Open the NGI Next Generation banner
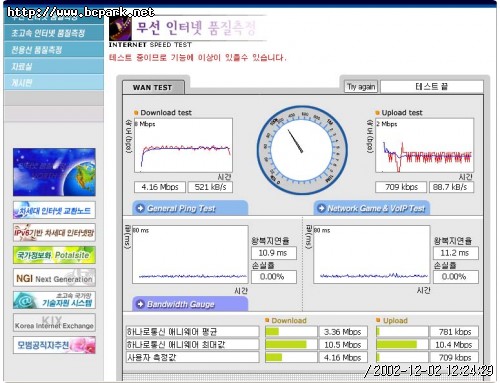The image size is (500, 383). [x=54, y=278]
